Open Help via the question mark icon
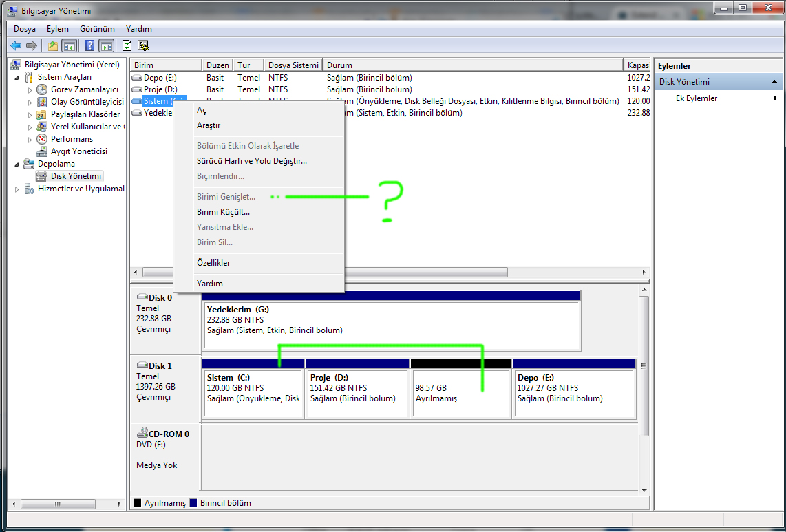This screenshot has width=786, height=532. click(89, 45)
